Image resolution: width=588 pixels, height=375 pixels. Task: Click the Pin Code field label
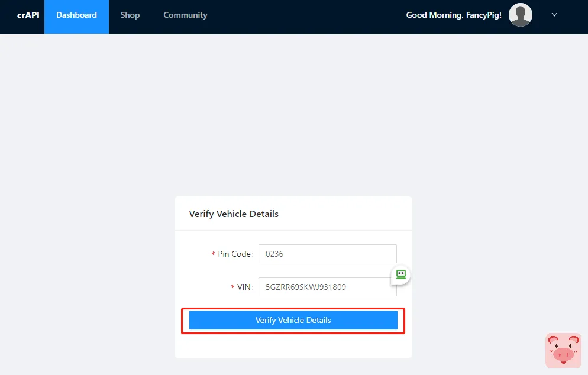click(235, 254)
